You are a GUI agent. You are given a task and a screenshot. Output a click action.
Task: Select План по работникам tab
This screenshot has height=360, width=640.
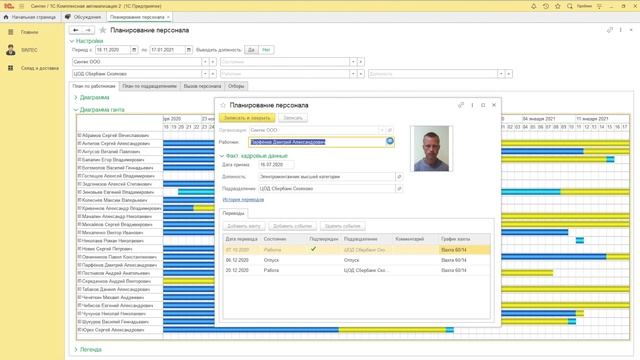click(x=94, y=86)
